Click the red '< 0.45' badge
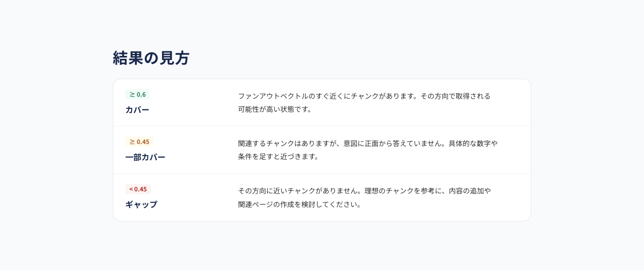Viewport: 644px width, 270px height. point(138,189)
